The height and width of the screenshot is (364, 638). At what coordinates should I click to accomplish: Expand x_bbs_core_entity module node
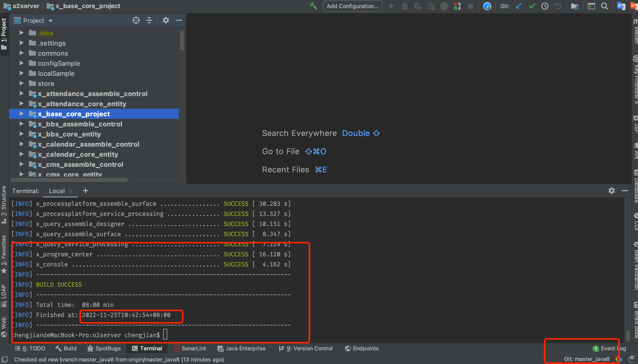point(22,134)
